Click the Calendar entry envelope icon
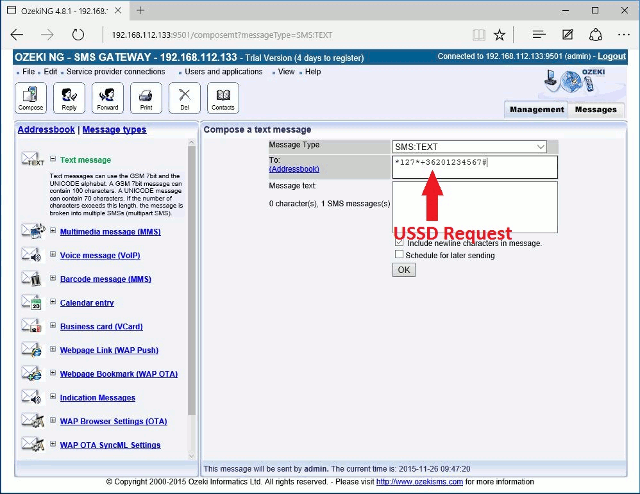 click(x=31, y=302)
